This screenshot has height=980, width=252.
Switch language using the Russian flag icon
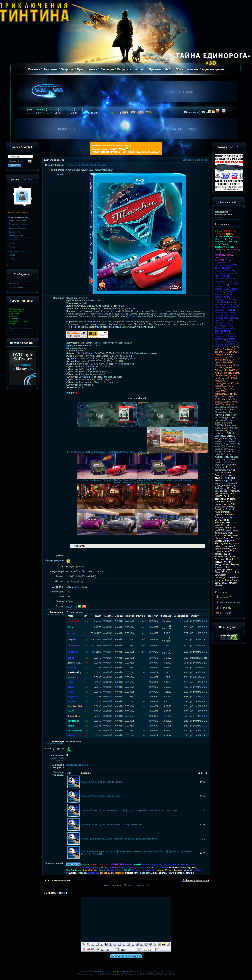218,111
